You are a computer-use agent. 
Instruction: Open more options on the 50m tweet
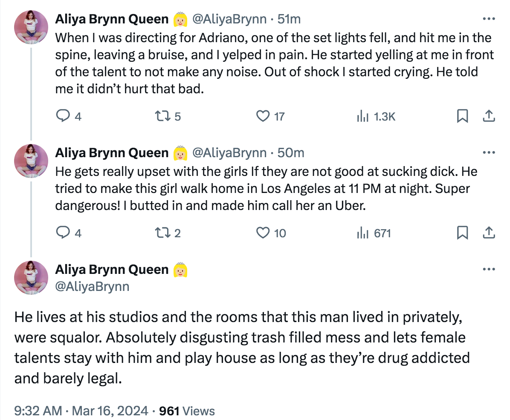pyautogui.click(x=488, y=152)
